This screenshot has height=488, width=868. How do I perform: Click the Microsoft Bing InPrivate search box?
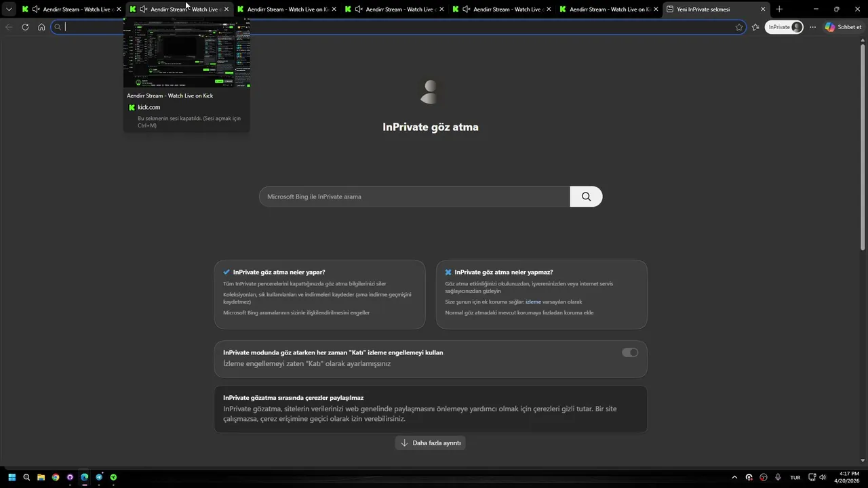414,197
